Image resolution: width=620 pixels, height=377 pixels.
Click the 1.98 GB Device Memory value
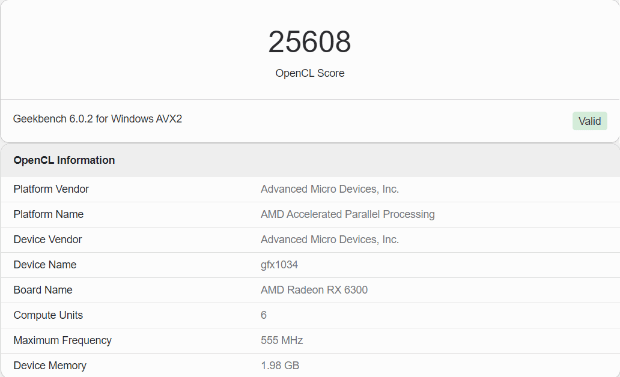(x=280, y=366)
